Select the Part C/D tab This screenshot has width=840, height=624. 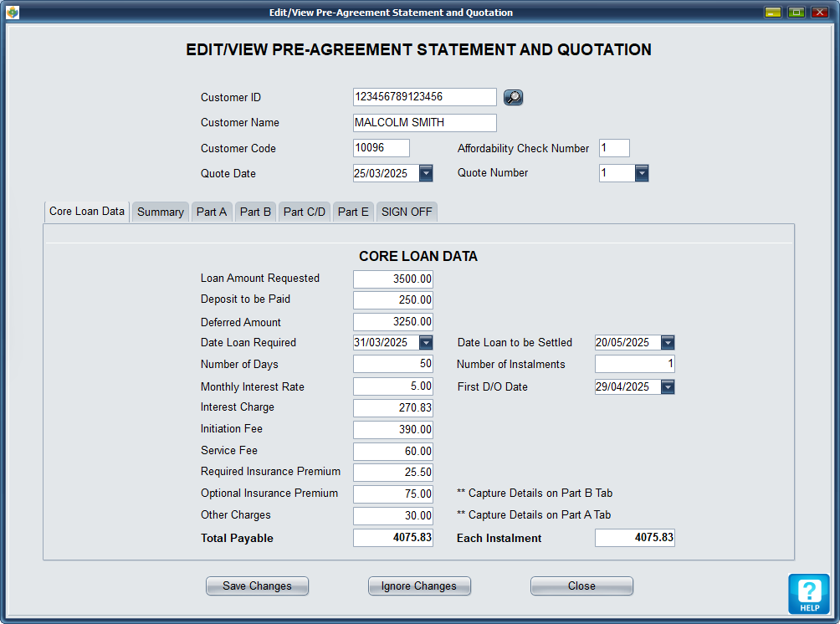305,212
